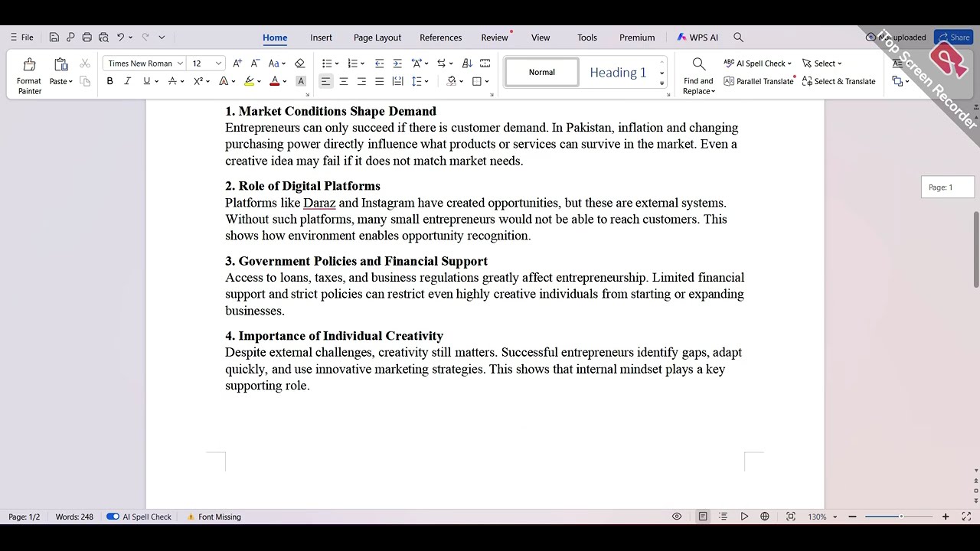Increase font size with the A+ icon

tap(237, 64)
